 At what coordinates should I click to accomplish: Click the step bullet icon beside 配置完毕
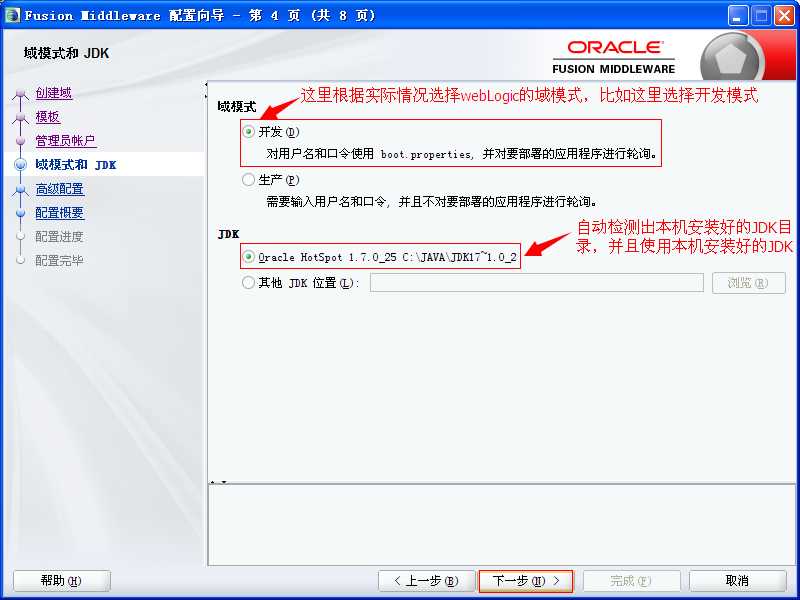pos(20,261)
